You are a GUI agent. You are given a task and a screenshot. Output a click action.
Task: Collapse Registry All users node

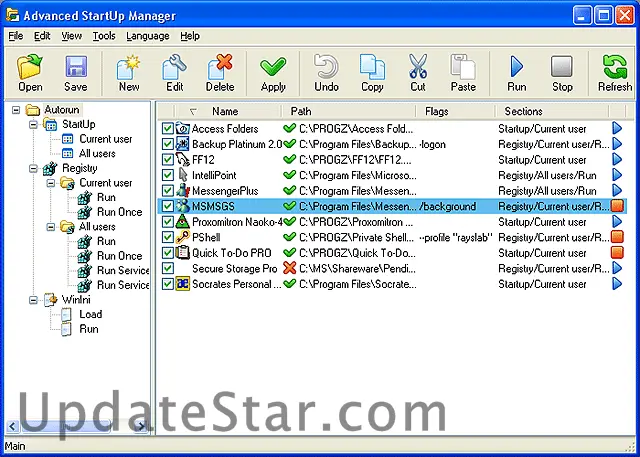(51, 227)
